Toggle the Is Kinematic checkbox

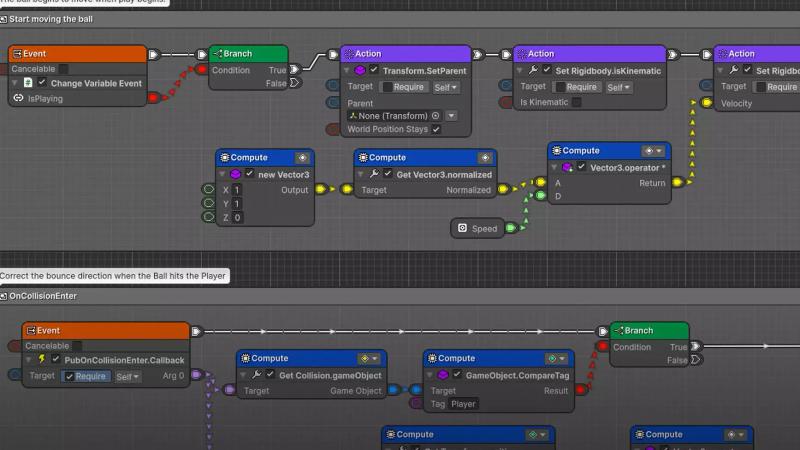point(577,102)
